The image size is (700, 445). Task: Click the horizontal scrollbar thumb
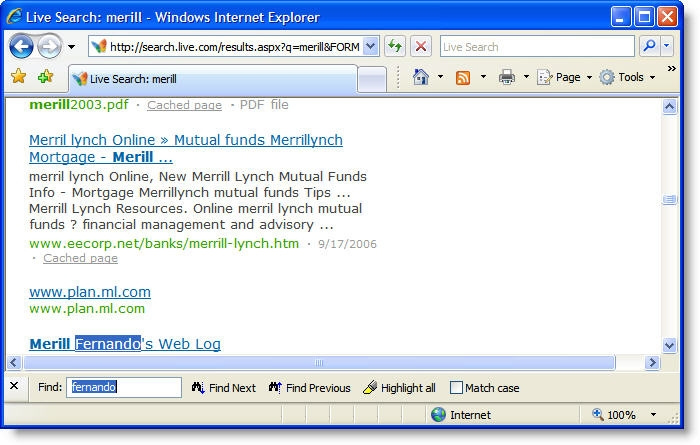tap(319, 362)
